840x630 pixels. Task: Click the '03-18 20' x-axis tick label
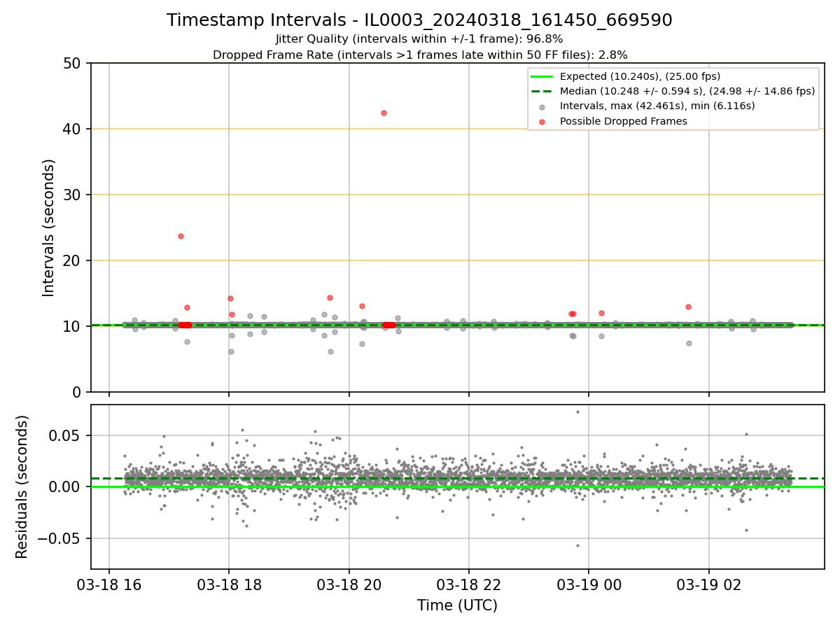coord(349,584)
